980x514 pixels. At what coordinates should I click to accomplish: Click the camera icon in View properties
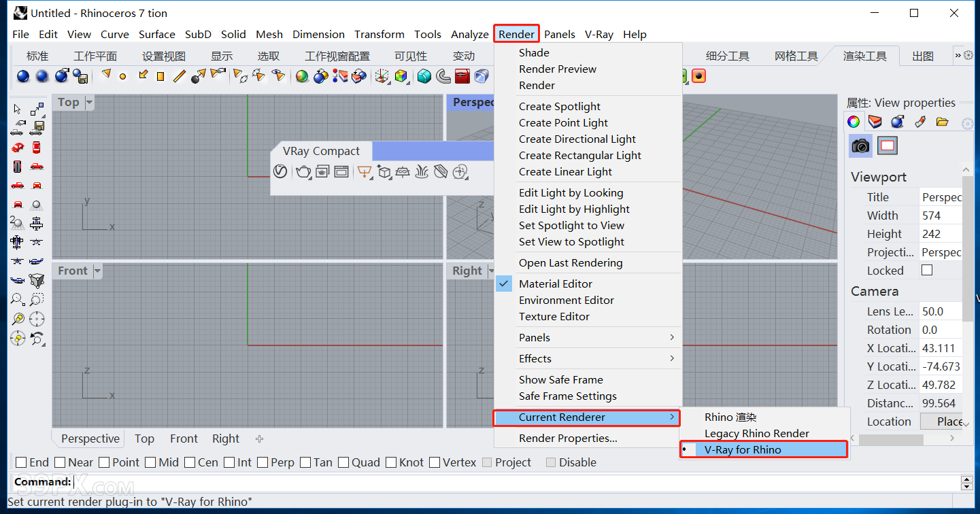[x=861, y=145]
